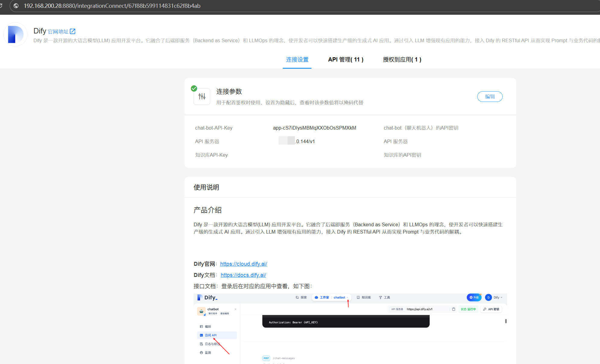
Task: Open site info globe icon in address bar
Action: [16, 6]
